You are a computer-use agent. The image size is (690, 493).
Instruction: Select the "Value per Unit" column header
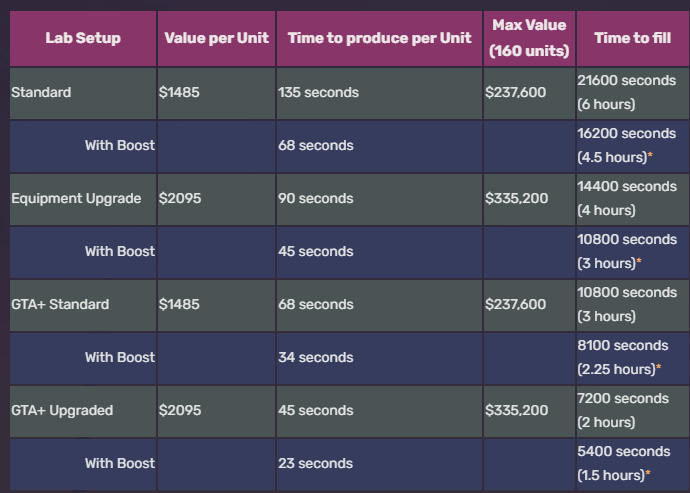click(x=214, y=38)
